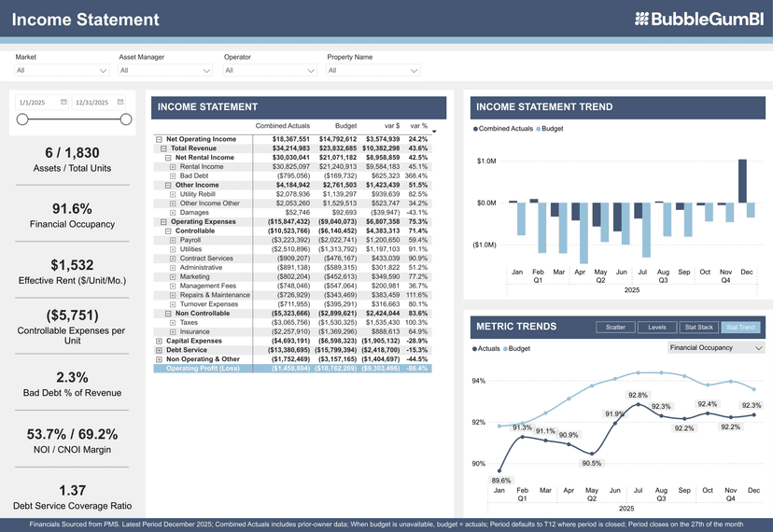Select the date slider start handle
This screenshot has height=532, width=773.
[22, 119]
